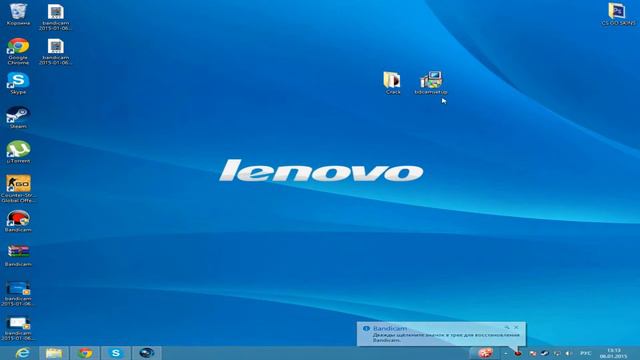Open the taskbar clock and date

pos(613,353)
